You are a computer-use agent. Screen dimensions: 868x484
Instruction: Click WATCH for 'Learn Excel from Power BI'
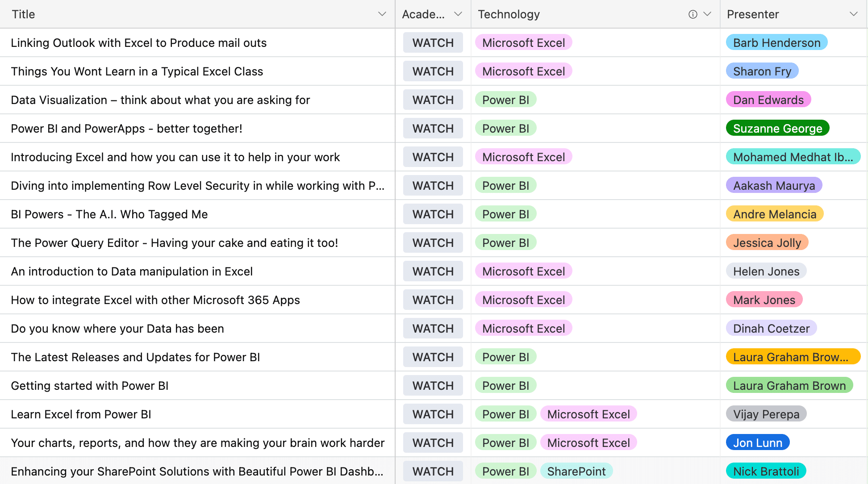433,414
